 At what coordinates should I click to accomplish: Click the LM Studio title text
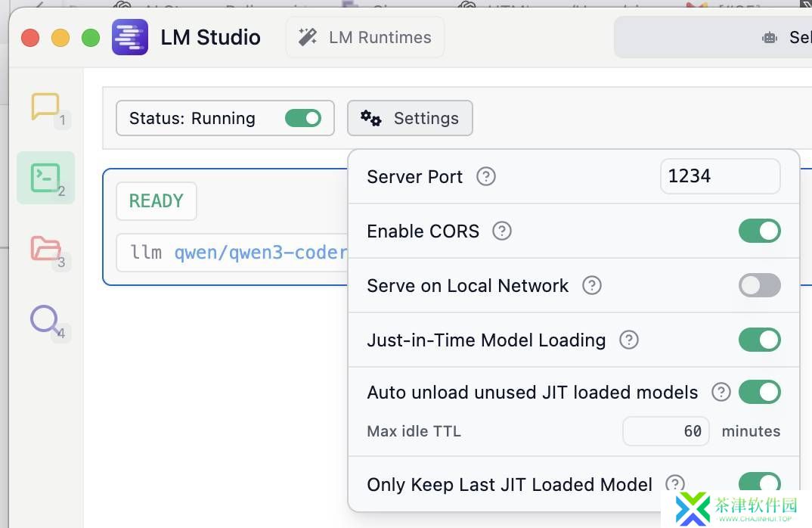pos(210,37)
